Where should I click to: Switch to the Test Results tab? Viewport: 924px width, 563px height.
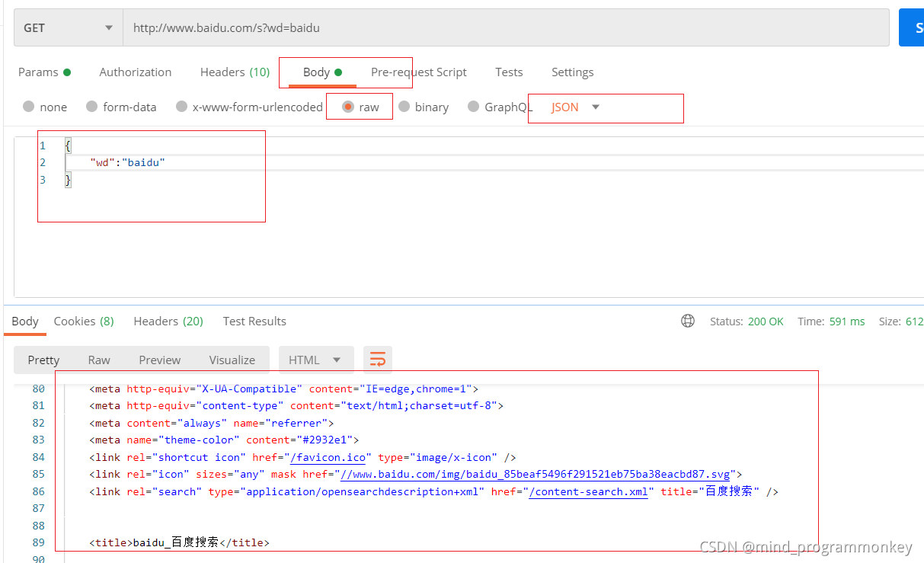coord(254,321)
